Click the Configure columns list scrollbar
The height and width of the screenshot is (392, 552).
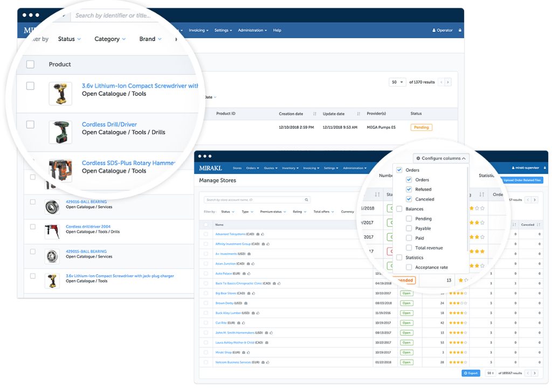point(467,209)
